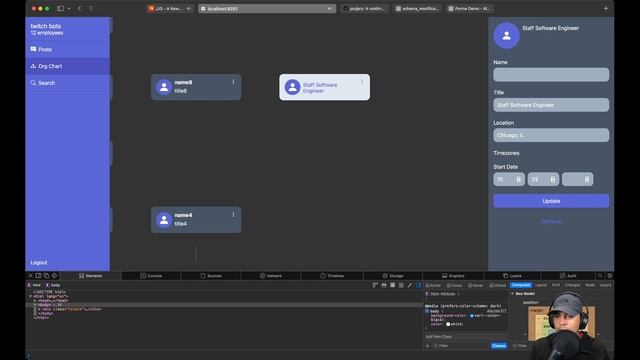Switch to the Sources tab in devtools
This screenshot has width=640, height=360.
point(211,276)
